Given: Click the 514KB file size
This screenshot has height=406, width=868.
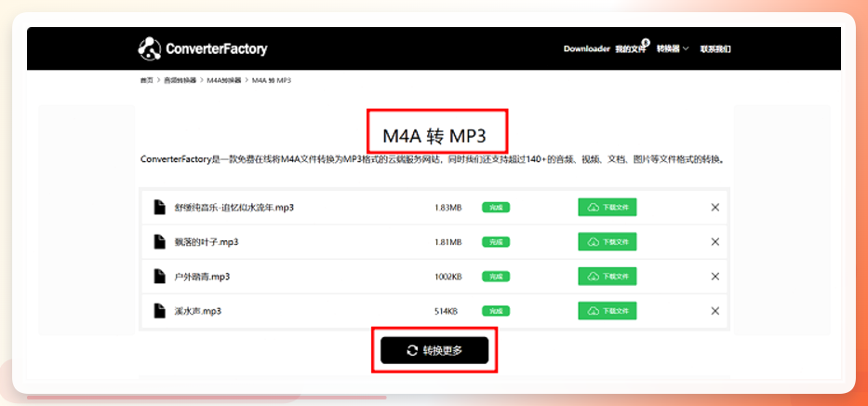Looking at the screenshot, I should point(447,311).
